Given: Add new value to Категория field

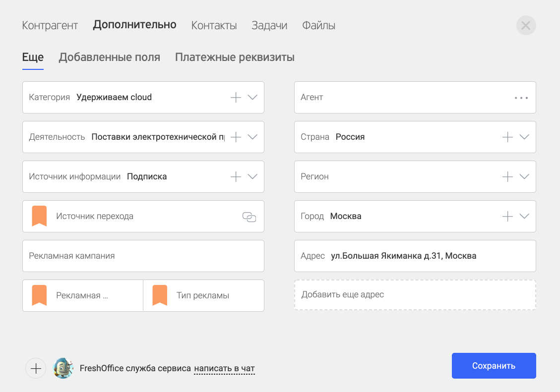Looking at the screenshot, I should coord(236,97).
